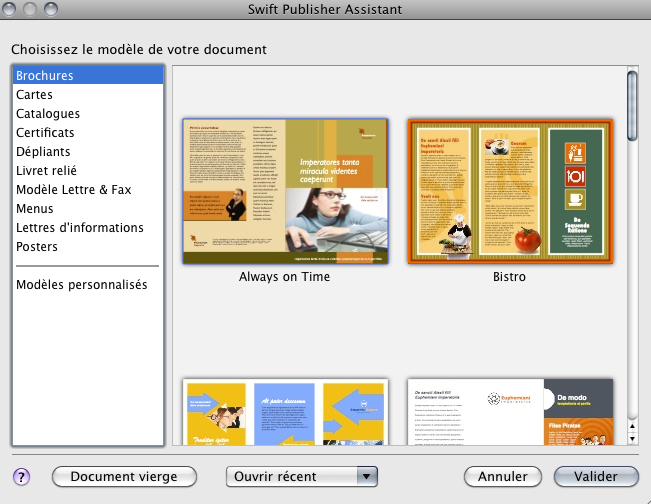Viewport: 651px width, 504px height.
Task: Select Certificats from the template list
Action: click(45, 133)
